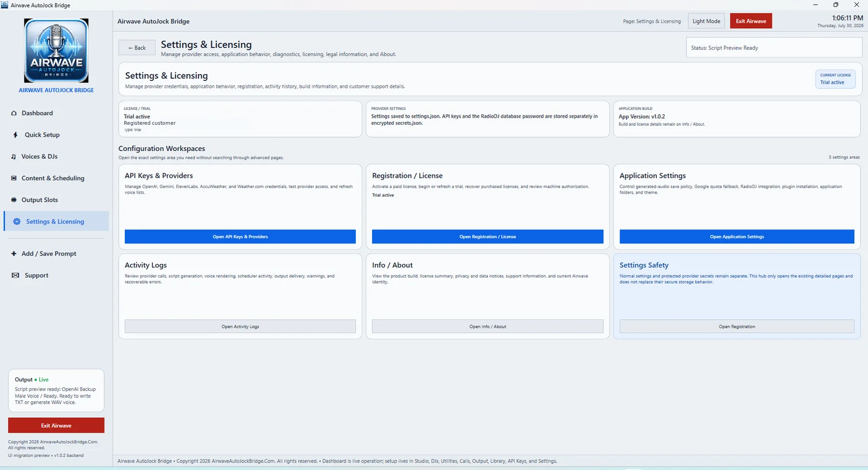
Task: Switch to Light Mode
Action: tap(706, 21)
